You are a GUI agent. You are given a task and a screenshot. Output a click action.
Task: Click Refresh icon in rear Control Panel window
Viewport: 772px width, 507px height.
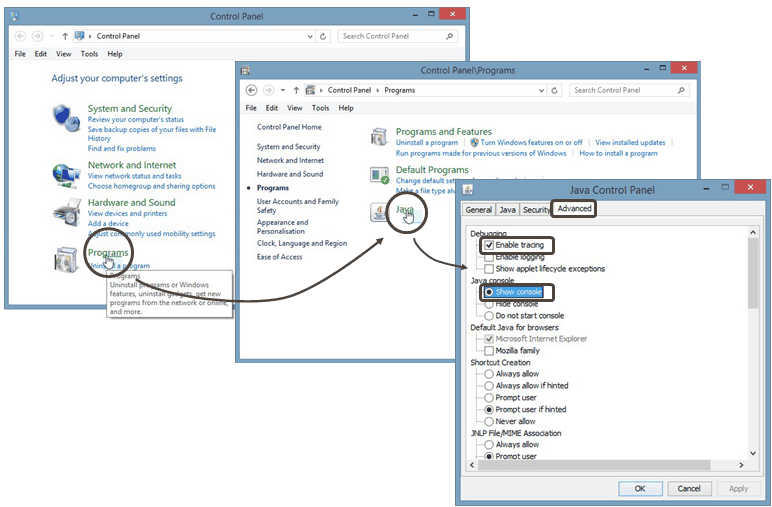(323, 36)
